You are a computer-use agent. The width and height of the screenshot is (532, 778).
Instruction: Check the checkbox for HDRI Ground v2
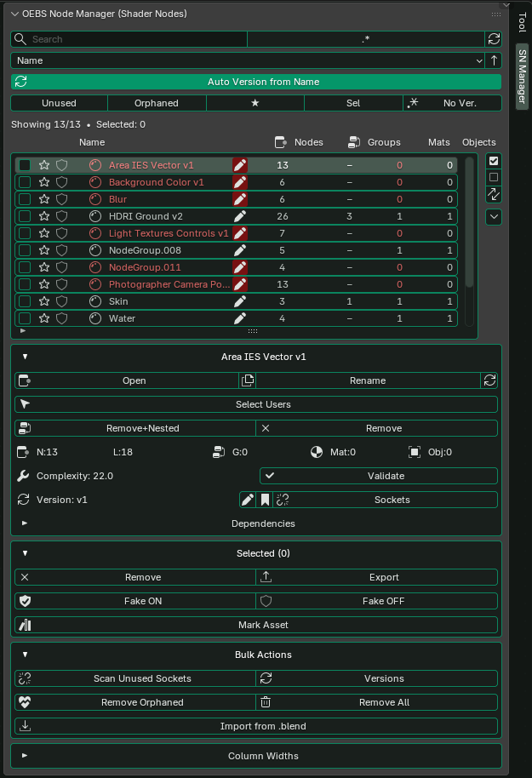tap(25, 216)
